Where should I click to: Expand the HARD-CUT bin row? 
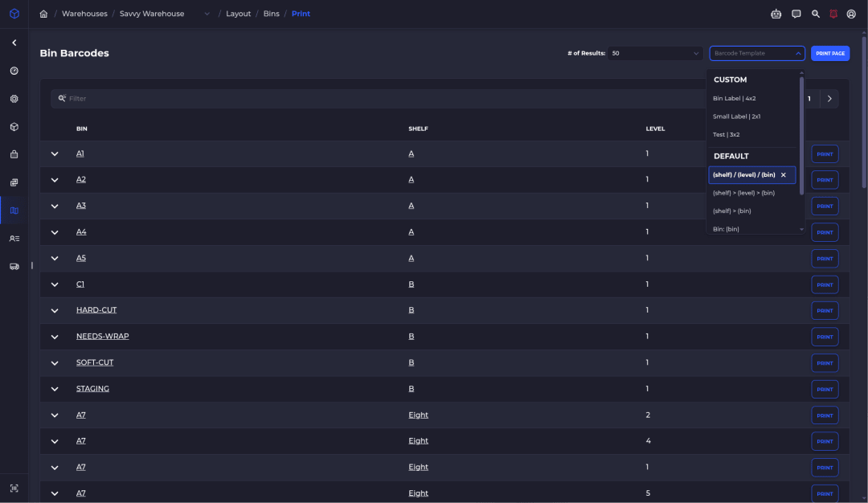click(x=55, y=310)
